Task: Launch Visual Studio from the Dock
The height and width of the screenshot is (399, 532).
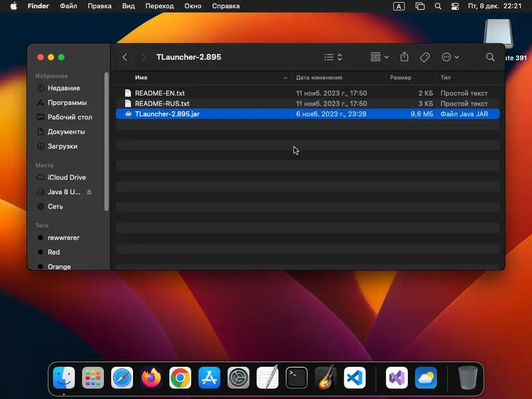Action: [x=397, y=378]
